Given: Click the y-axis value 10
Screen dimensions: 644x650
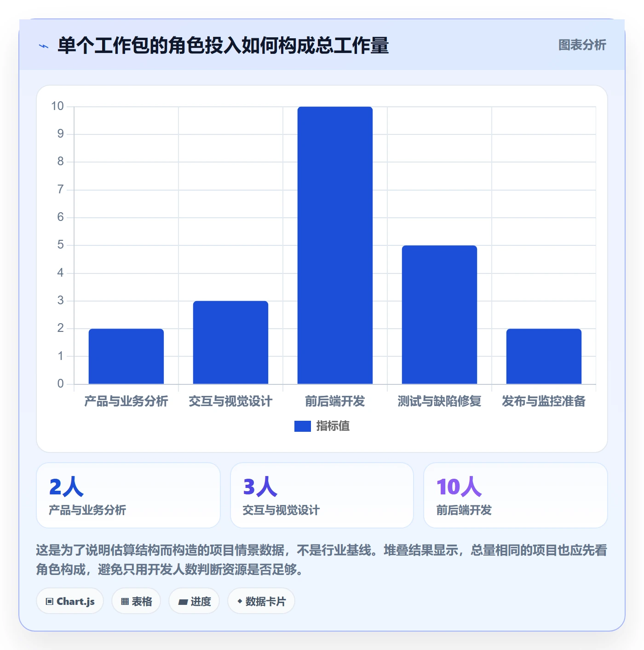Looking at the screenshot, I should [57, 106].
